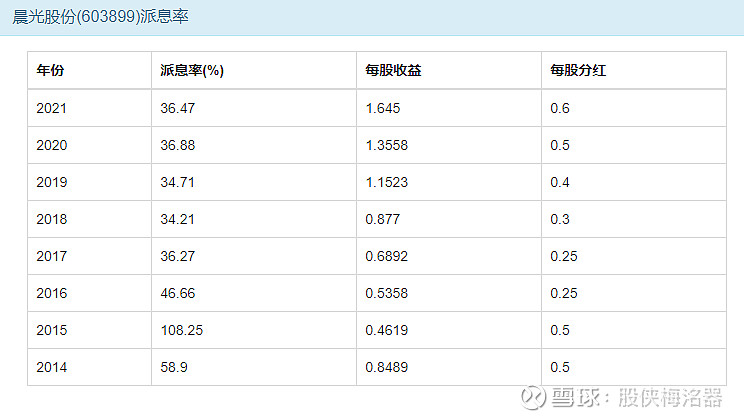Click the title 晨光股份(603899)派息率
The height and width of the screenshot is (420, 744).
pos(101,17)
